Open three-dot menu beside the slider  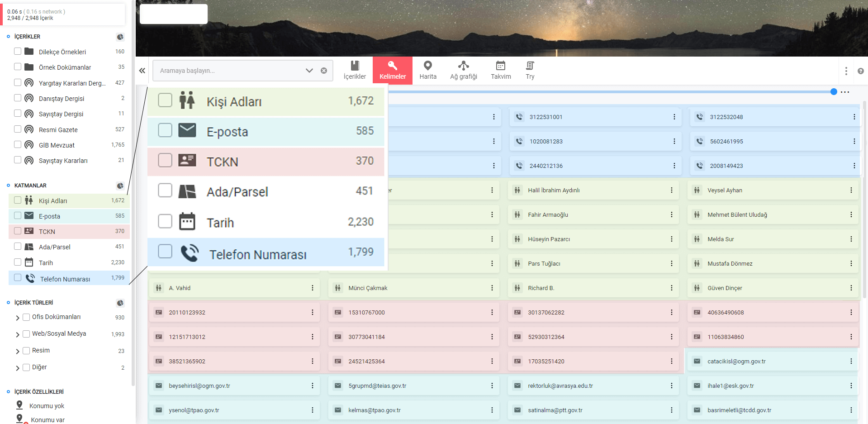click(x=845, y=92)
